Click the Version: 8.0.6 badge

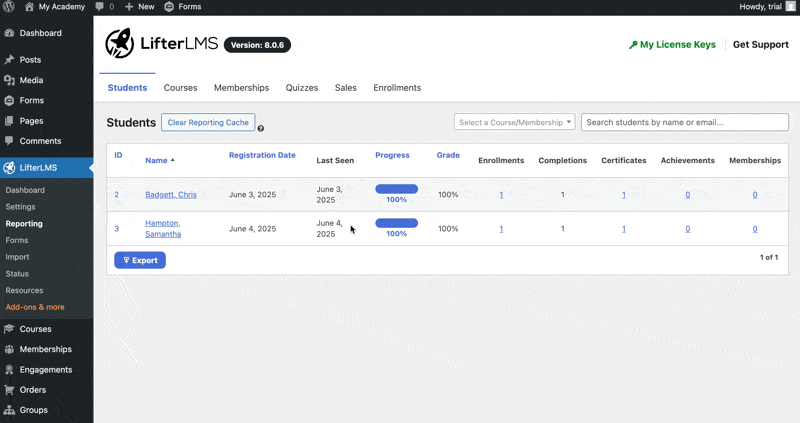coord(257,45)
